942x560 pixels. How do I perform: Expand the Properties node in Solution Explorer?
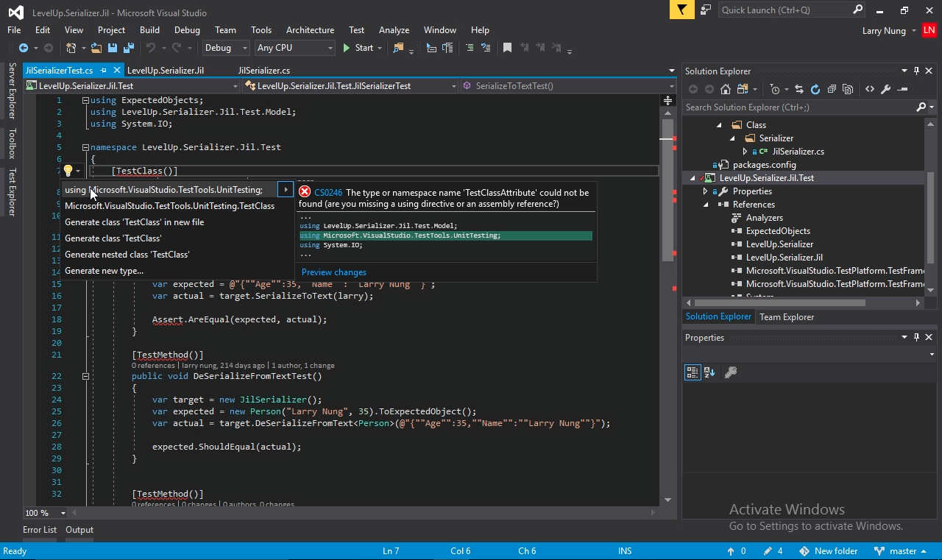coord(706,191)
